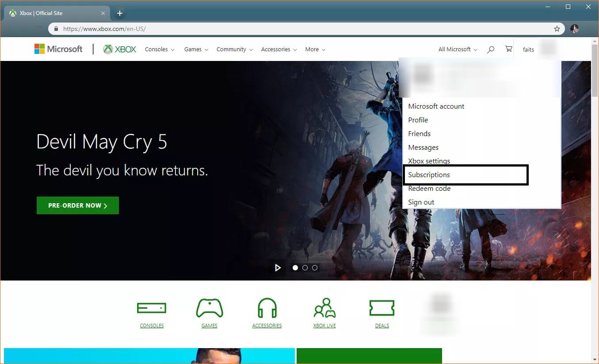Expand the Games dropdown menu
The height and width of the screenshot is (364, 599).
click(196, 49)
